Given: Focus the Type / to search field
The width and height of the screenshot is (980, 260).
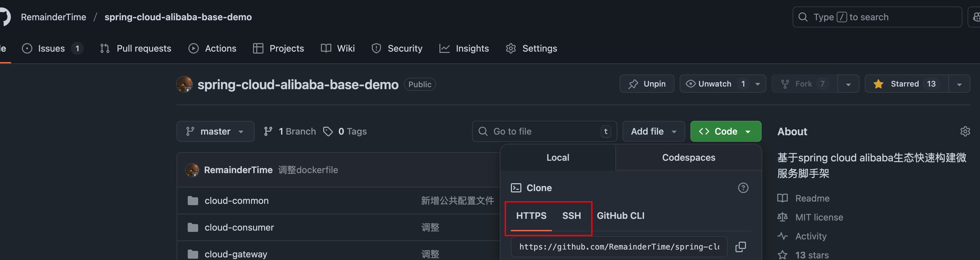Looking at the screenshot, I should pos(877,17).
